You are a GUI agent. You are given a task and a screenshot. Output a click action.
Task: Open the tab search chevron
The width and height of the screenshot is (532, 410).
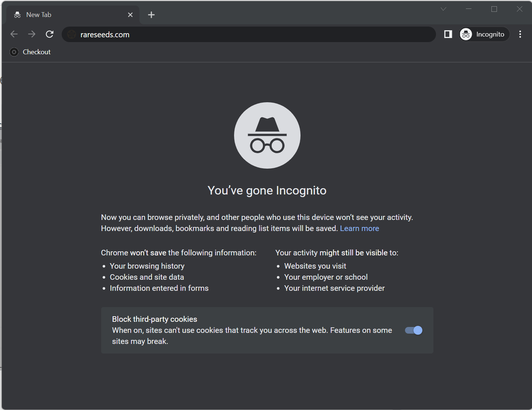tap(443, 9)
